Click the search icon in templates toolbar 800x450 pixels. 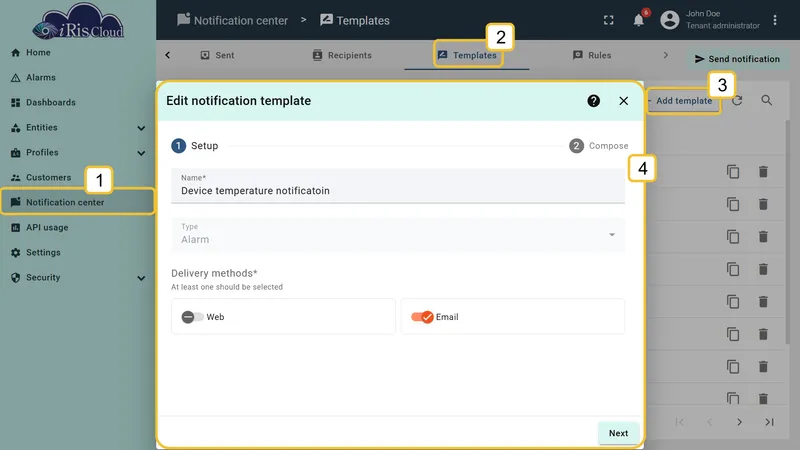[x=766, y=101]
